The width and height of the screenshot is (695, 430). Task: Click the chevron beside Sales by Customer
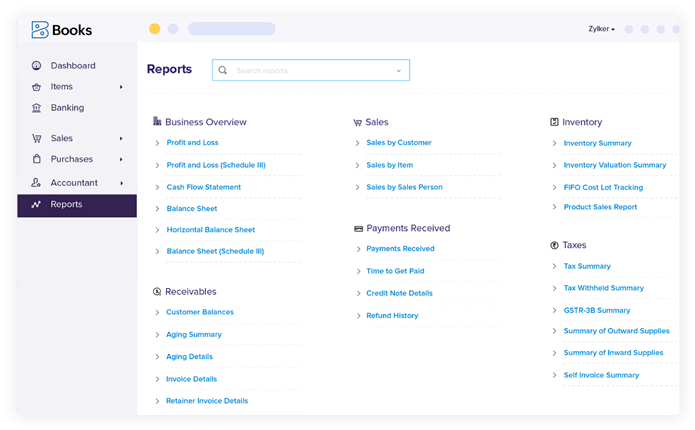click(357, 143)
